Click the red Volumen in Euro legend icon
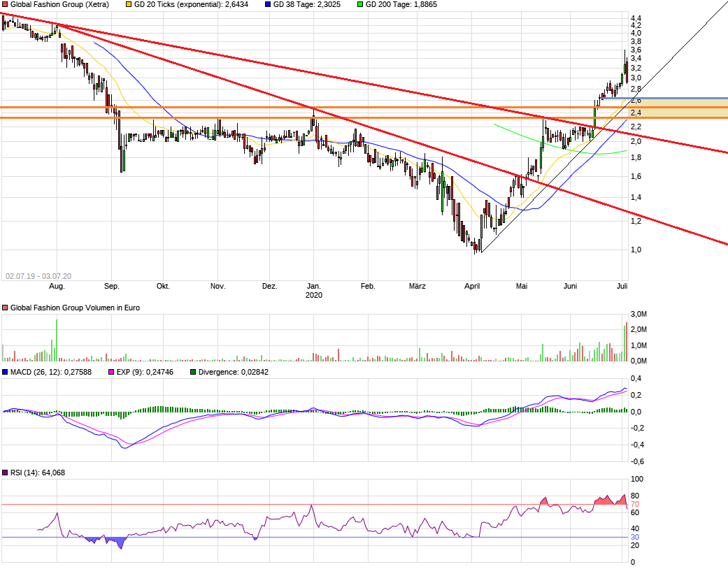The width and height of the screenshot is (728, 569). click(x=6, y=308)
